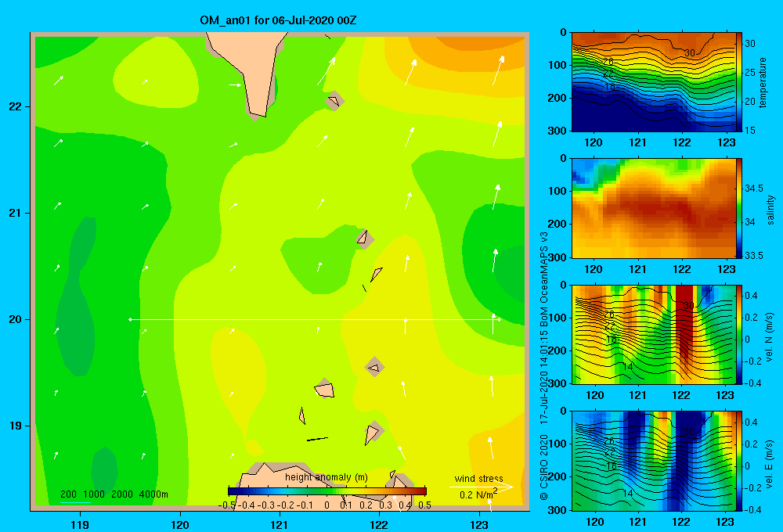Click the temperature color scale bar

pyautogui.click(x=739, y=82)
